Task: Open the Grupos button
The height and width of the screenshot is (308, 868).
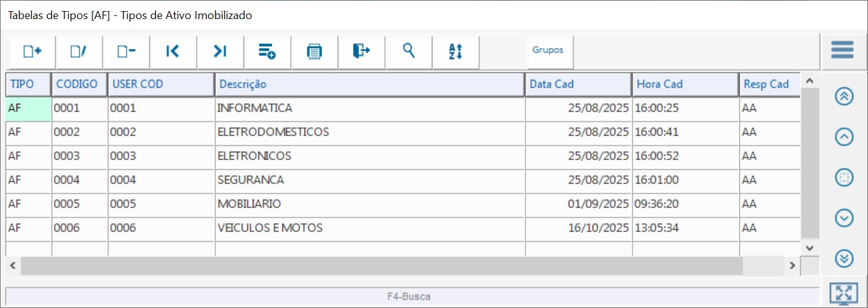Action: pyautogui.click(x=547, y=50)
